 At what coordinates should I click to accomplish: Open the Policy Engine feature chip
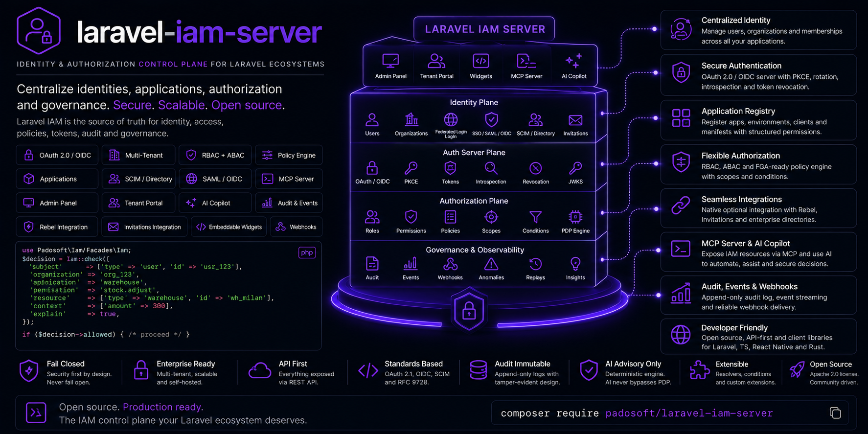click(x=289, y=155)
